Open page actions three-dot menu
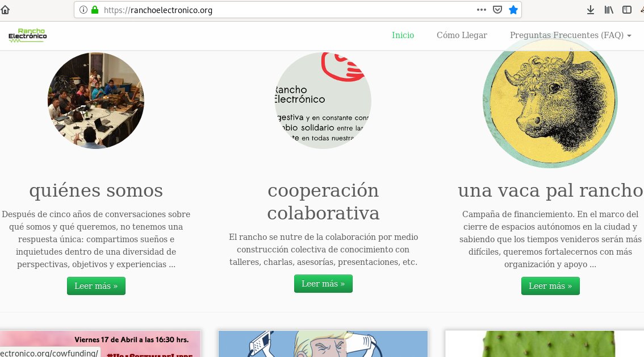The image size is (644, 357). coord(482,10)
